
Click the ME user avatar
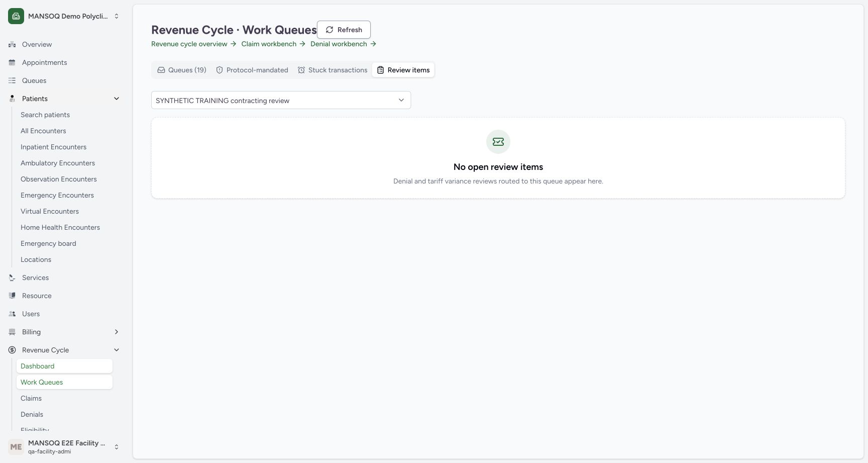tap(16, 447)
